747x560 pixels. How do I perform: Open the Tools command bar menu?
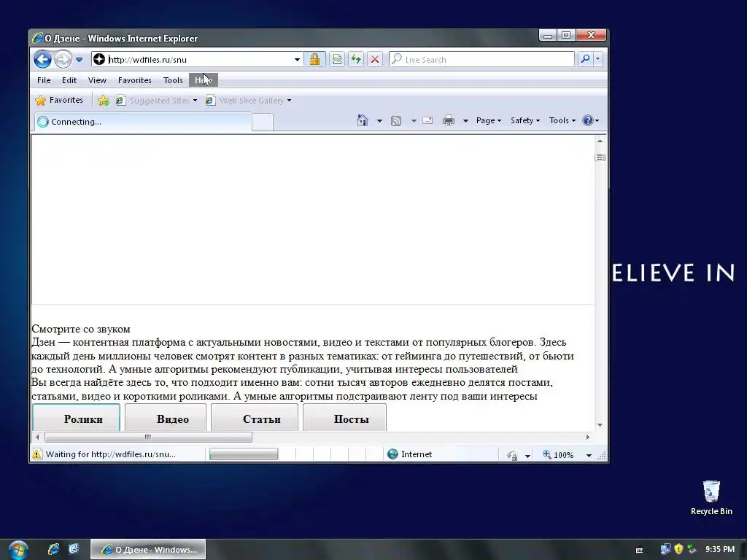562,120
